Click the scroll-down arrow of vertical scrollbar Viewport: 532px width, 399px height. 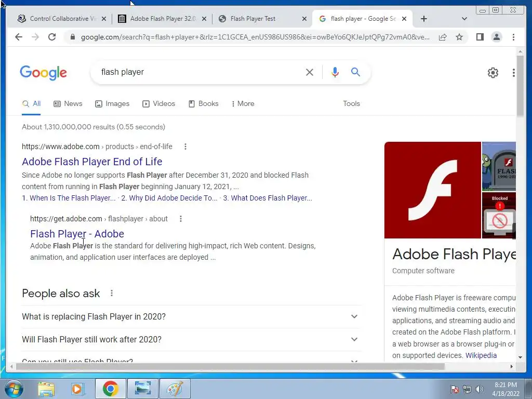click(520, 357)
